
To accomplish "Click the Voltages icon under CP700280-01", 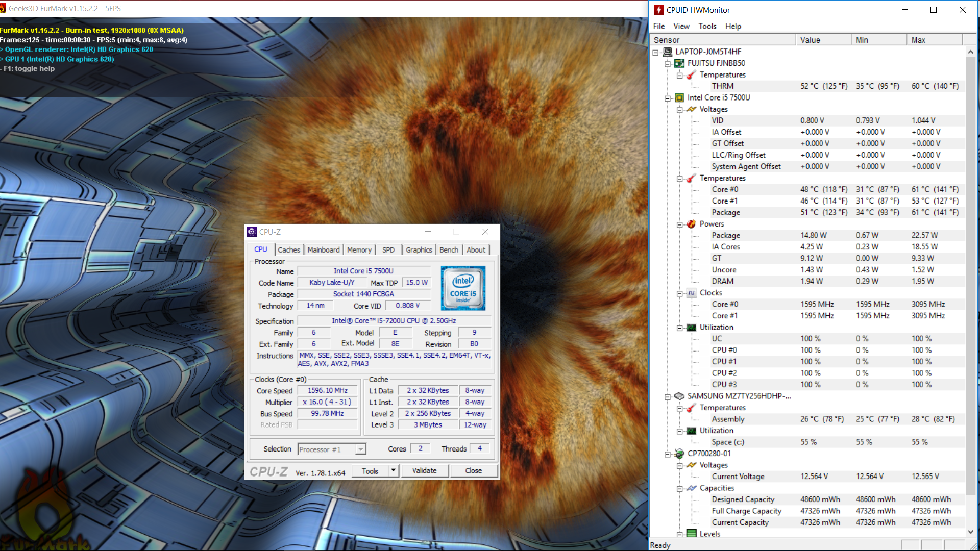I will point(692,465).
